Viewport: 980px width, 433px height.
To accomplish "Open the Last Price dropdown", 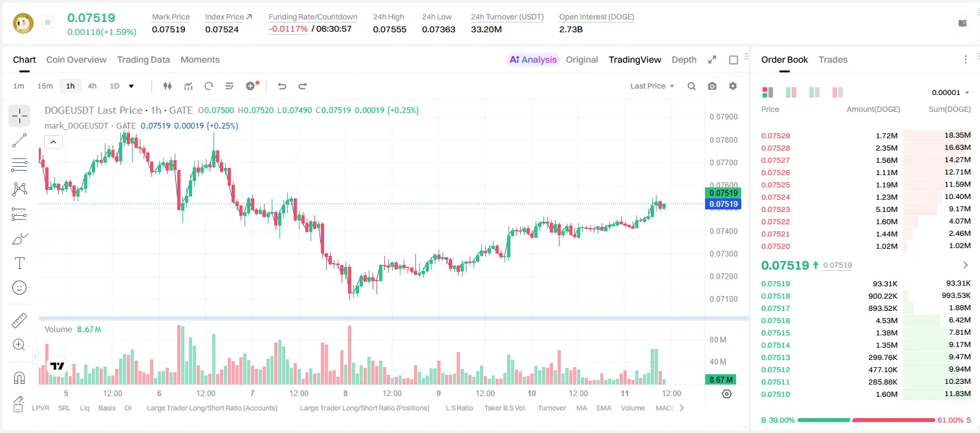I will coord(652,86).
